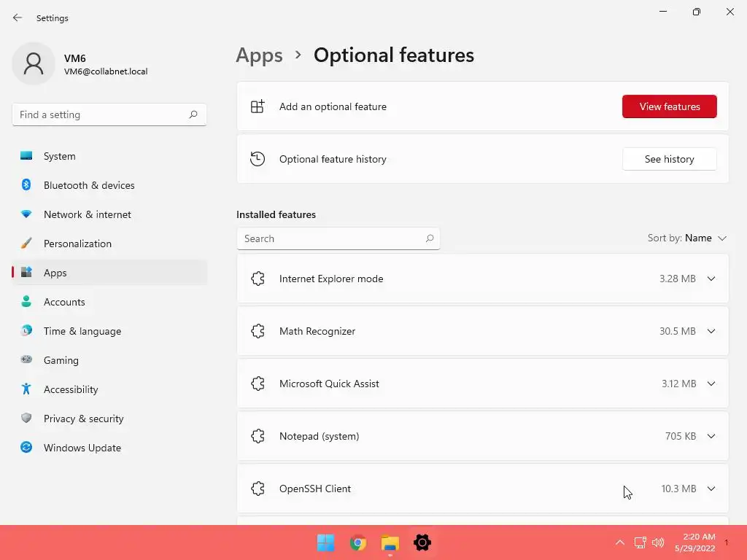Open Windows Update page
This screenshot has height=560, width=747.
coord(109,448)
